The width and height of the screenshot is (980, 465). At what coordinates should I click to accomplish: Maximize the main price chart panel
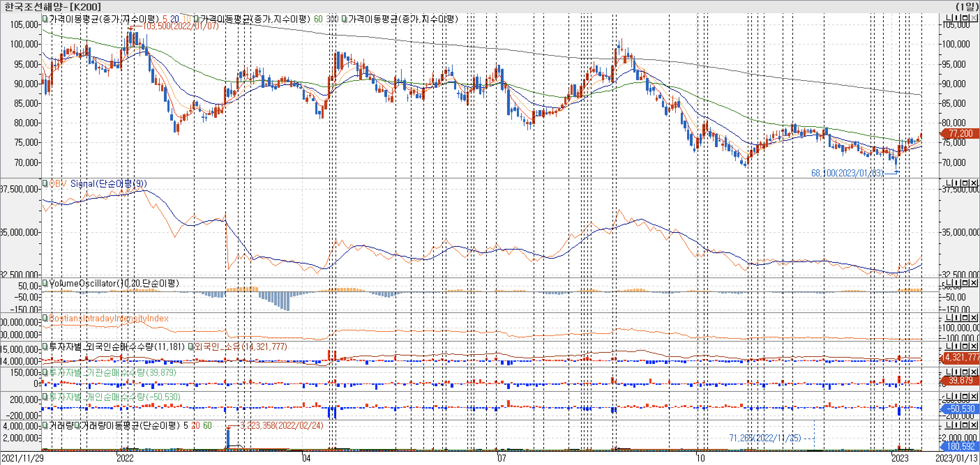[965, 18]
